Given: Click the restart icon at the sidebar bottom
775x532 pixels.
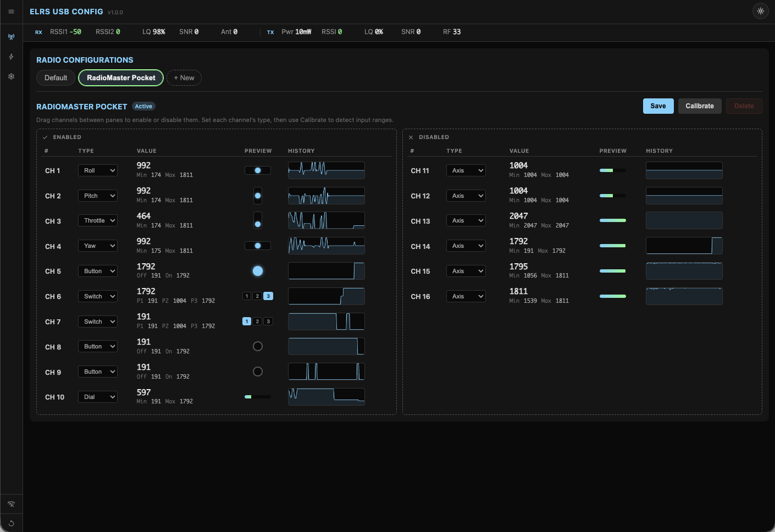Looking at the screenshot, I should point(11,523).
